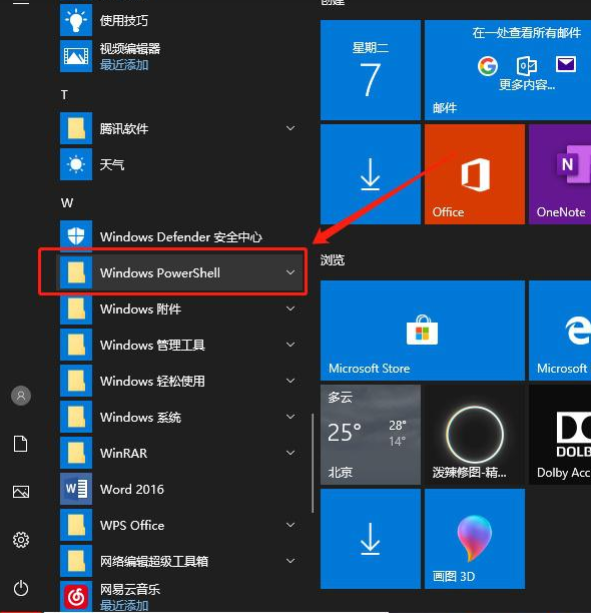Open the Office tile
Image resolution: width=591 pixels, height=613 pixels.
475,174
